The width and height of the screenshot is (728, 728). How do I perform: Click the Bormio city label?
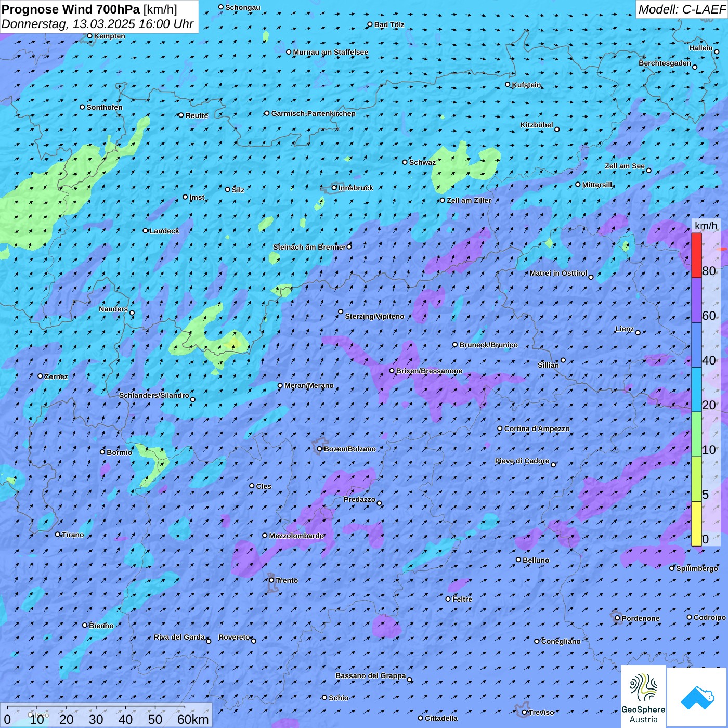[120, 452]
